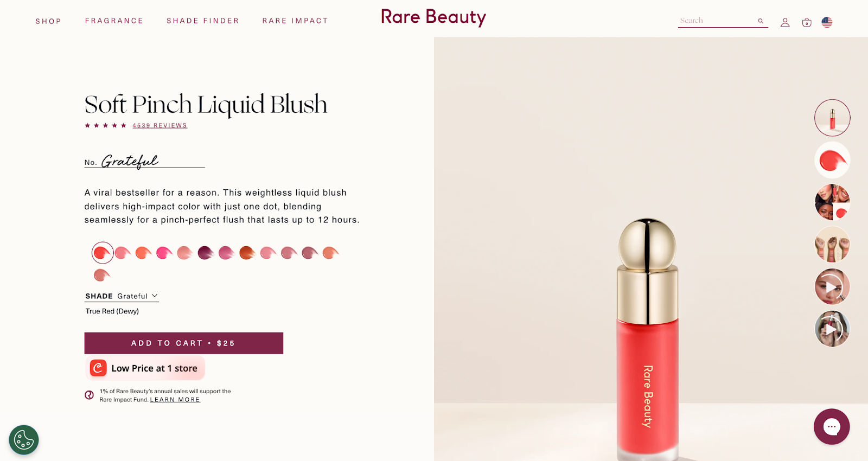Click the Rare Impact Fund logo icon
The height and width of the screenshot is (461, 868).
(x=90, y=395)
